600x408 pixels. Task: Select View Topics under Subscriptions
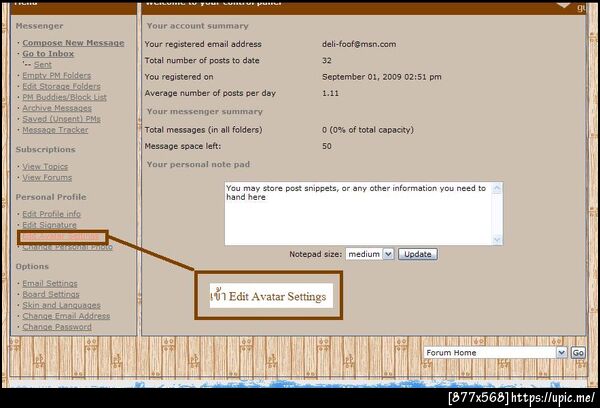(45, 167)
